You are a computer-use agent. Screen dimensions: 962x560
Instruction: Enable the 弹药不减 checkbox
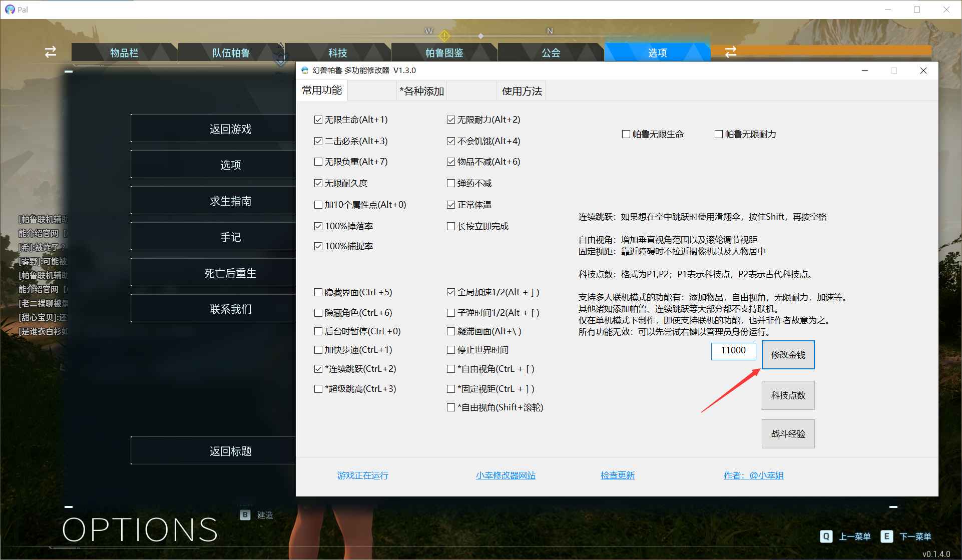(x=450, y=183)
